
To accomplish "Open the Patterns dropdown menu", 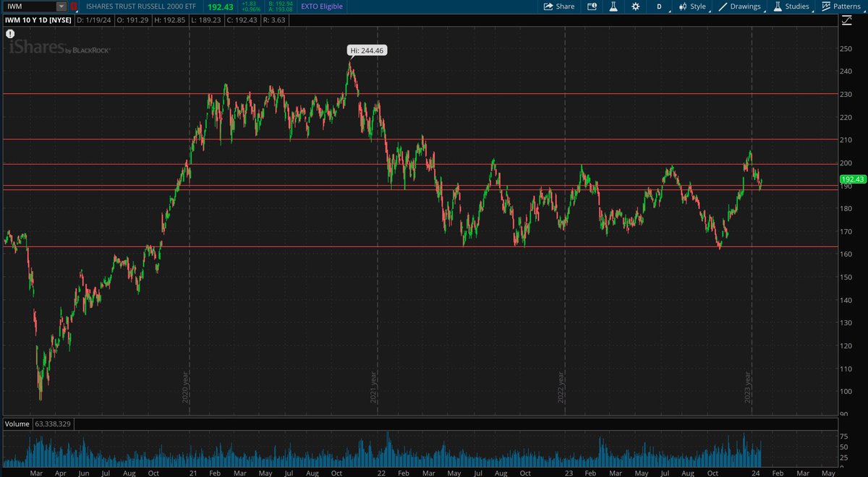I will 841,7.
